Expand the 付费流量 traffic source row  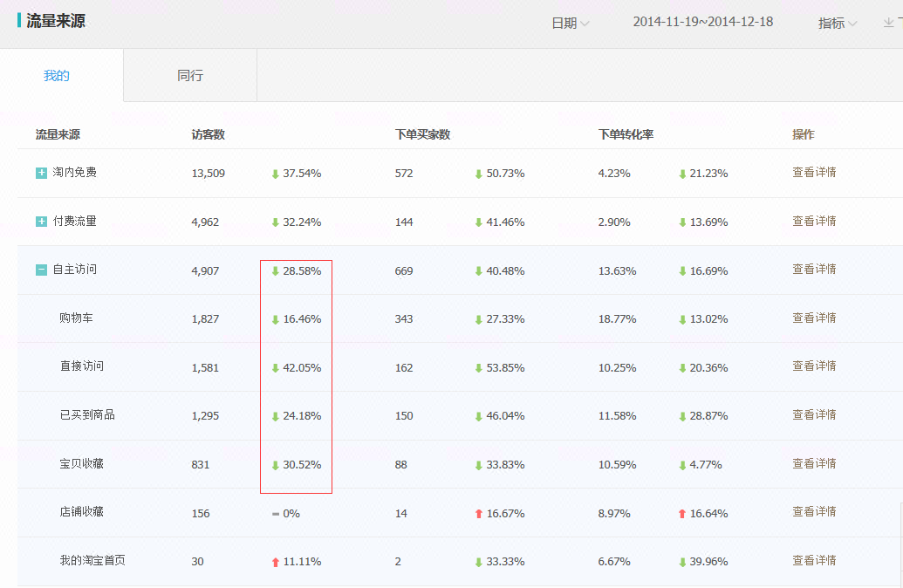coord(41,222)
